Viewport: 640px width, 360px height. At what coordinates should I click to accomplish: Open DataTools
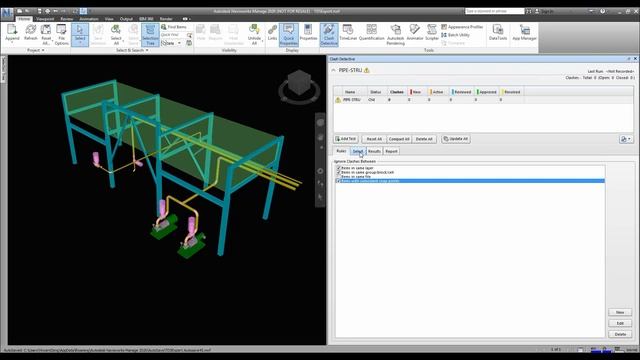498,32
